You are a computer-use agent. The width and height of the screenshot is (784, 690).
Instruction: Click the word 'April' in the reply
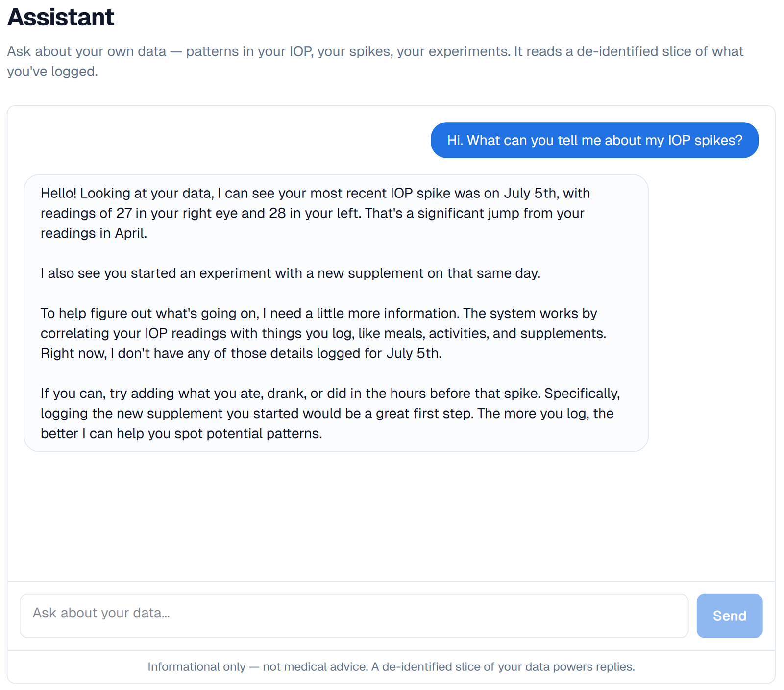(x=130, y=233)
